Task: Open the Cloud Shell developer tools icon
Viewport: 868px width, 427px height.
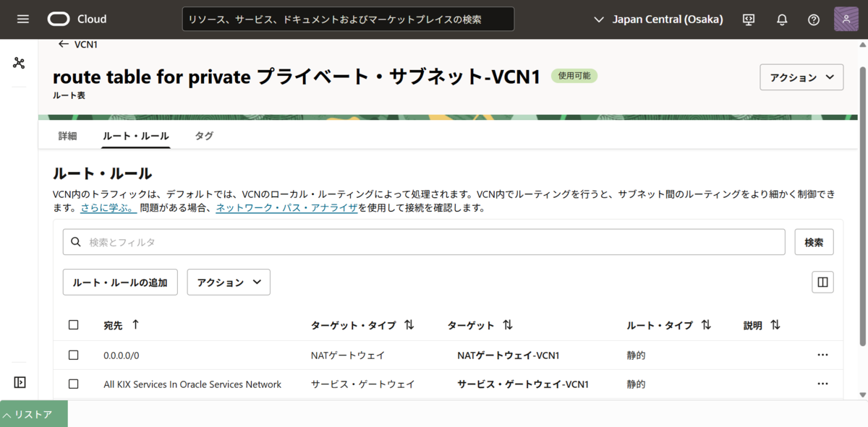Action: pyautogui.click(x=749, y=20)
